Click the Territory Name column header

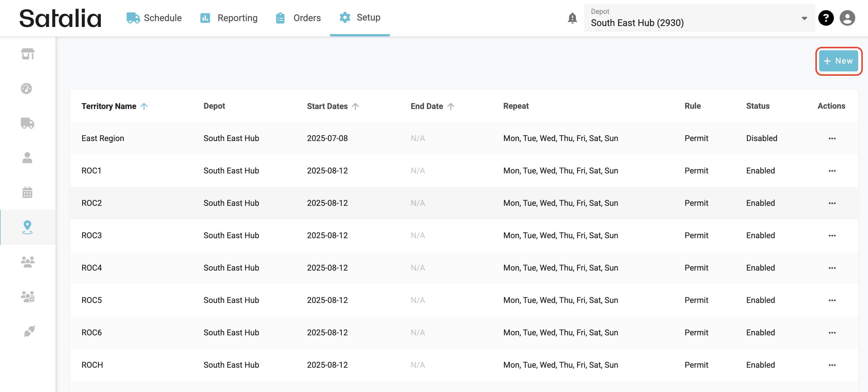tap(108, 106)
